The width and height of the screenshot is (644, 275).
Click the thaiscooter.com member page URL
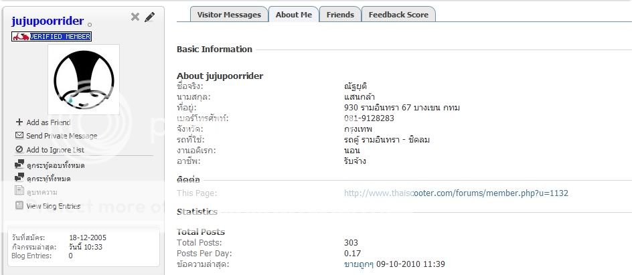pyautogui.click(x=456, y=193)
